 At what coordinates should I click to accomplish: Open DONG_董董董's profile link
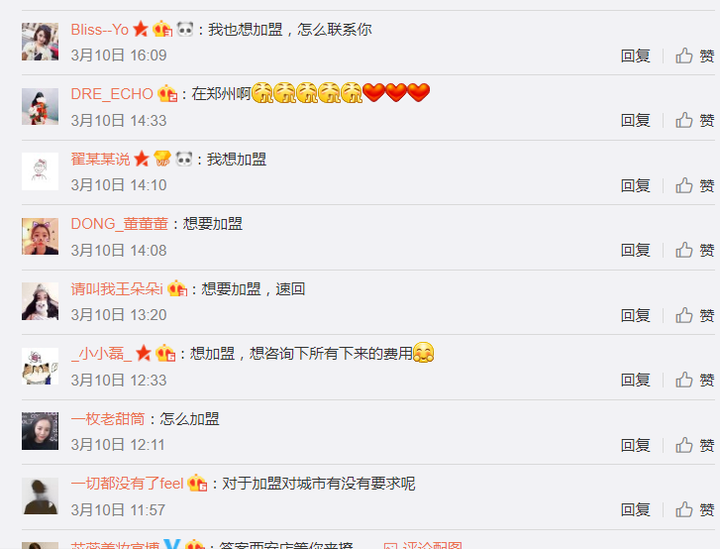click(119, 224)
